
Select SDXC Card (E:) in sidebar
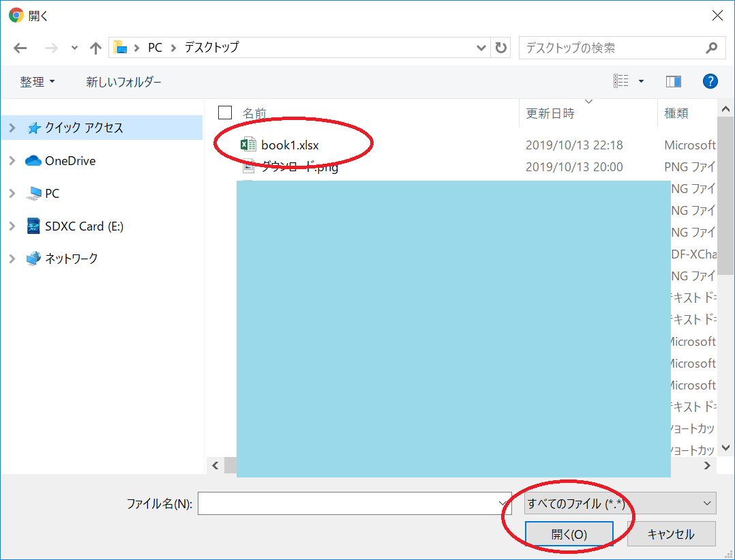[x=84, y=226]
